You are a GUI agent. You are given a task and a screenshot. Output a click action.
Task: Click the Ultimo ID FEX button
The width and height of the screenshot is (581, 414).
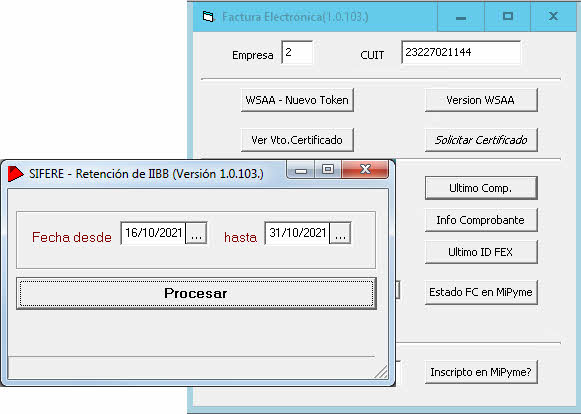pyautogui.click(x=481, y=252)
